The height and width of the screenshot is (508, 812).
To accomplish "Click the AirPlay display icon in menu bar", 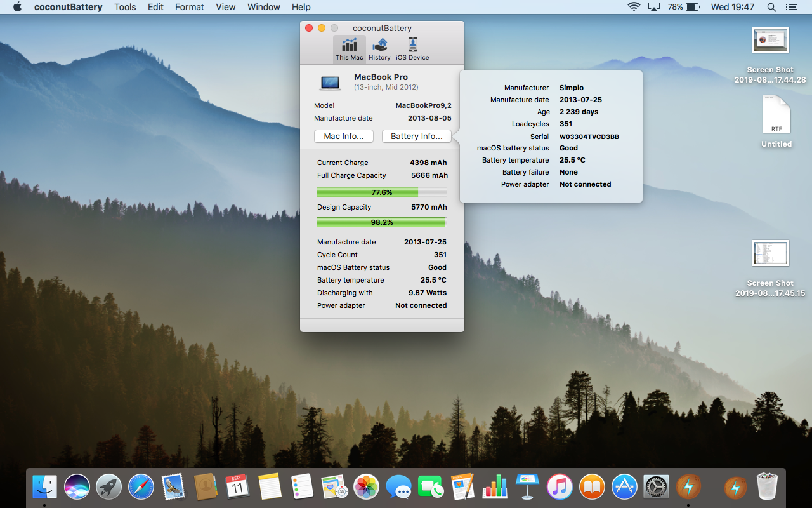I will pyautogui.click(x=654, y=7).
